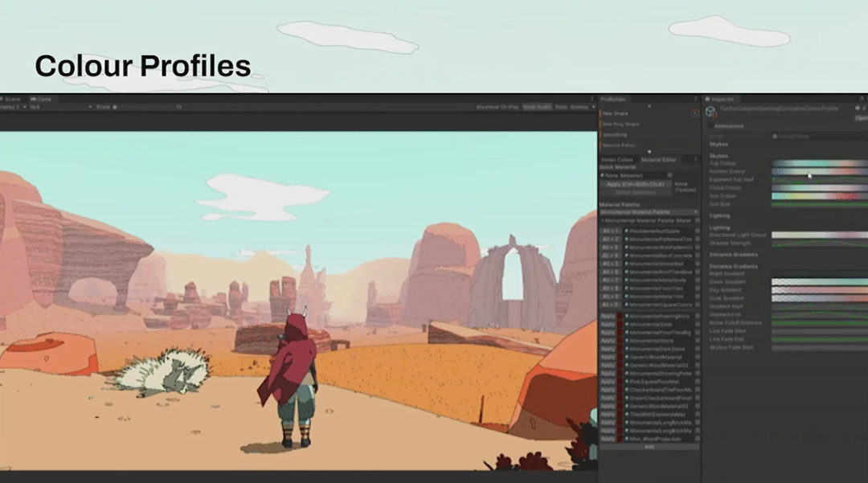Image resolution: width=868 pixels, height=483 pixels.
Task: Open Material Editor panel kebab menu
Action: (696, 159)
